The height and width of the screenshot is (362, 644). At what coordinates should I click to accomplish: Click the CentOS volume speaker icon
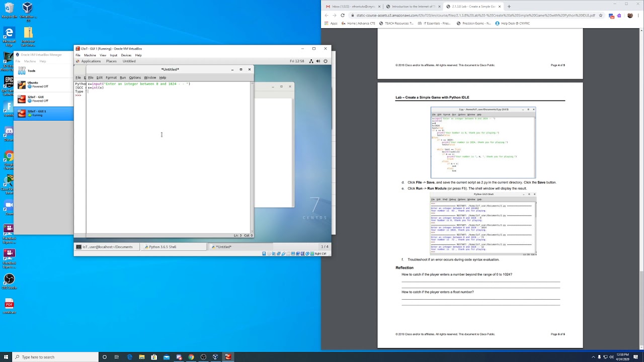pyautogui.click(x=318, y=61)
